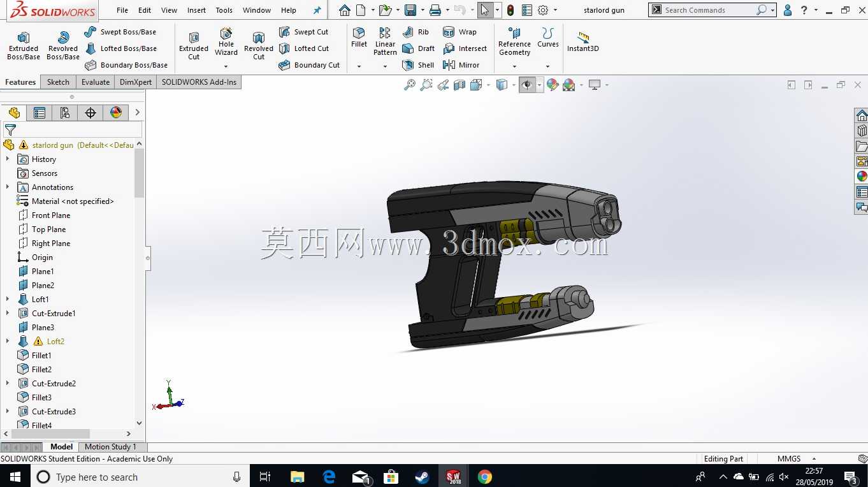Launch the Hole Wizard tool

pos(226,41)
